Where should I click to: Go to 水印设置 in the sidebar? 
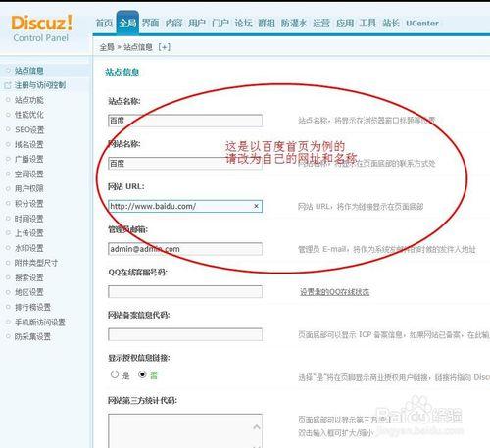[29, 248]
